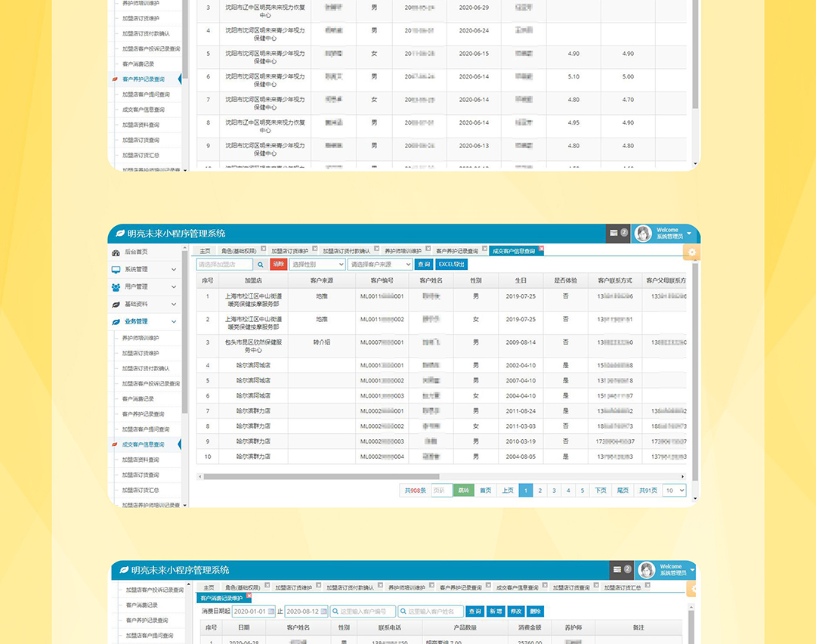
Task: Open calendar icon of 2020-01-01 start date
Action: click(x=271, y=611)
